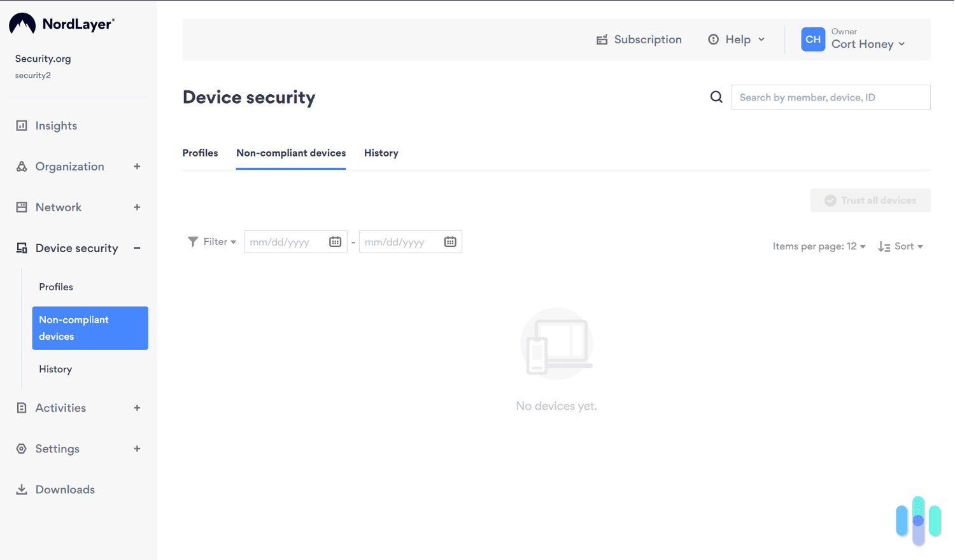Screen dimensions: 955x560
Task: Open the chat widget in corner
Action: coord(918,521)
